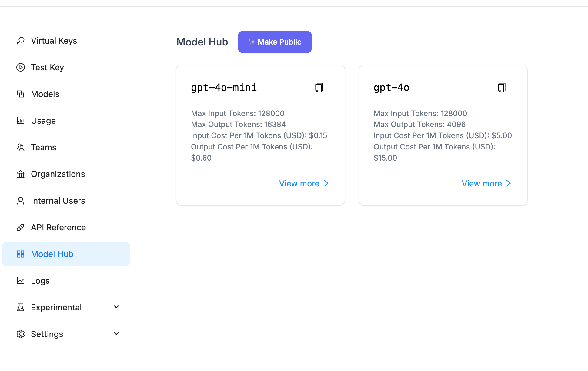This screenshot has height=371, width=588.
Task: Click the Logs line chart icon
Action: point(21,281)
